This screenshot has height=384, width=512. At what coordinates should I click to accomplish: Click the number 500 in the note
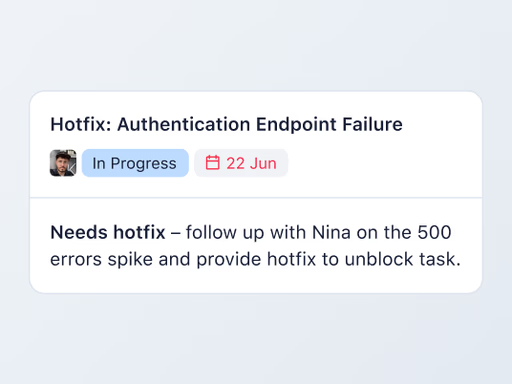(434, 232)
